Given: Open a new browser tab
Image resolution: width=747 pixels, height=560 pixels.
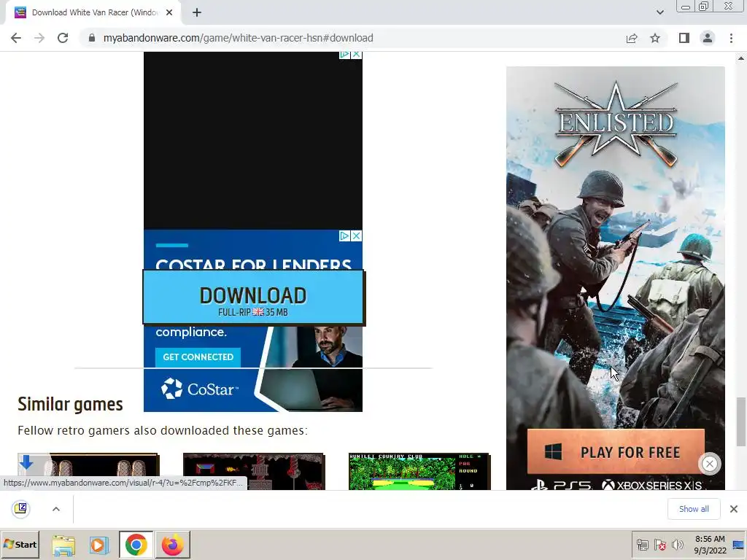Looking at the screenshot, I should pos(197,13).
